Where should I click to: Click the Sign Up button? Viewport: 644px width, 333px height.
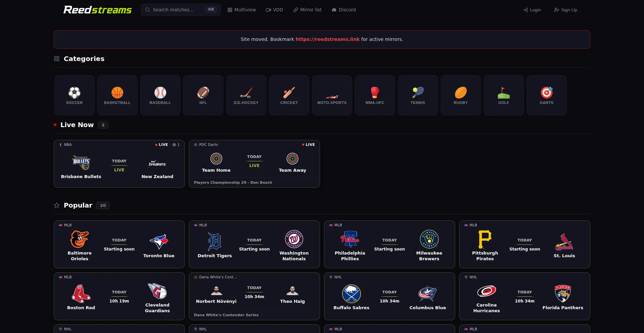pyautogui.click(x=566, y=10)
